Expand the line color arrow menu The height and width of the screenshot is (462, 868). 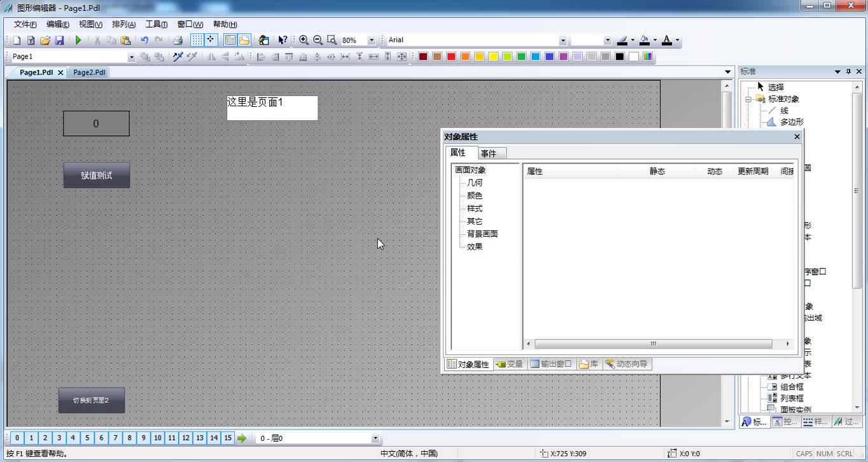tap(633, 40)
